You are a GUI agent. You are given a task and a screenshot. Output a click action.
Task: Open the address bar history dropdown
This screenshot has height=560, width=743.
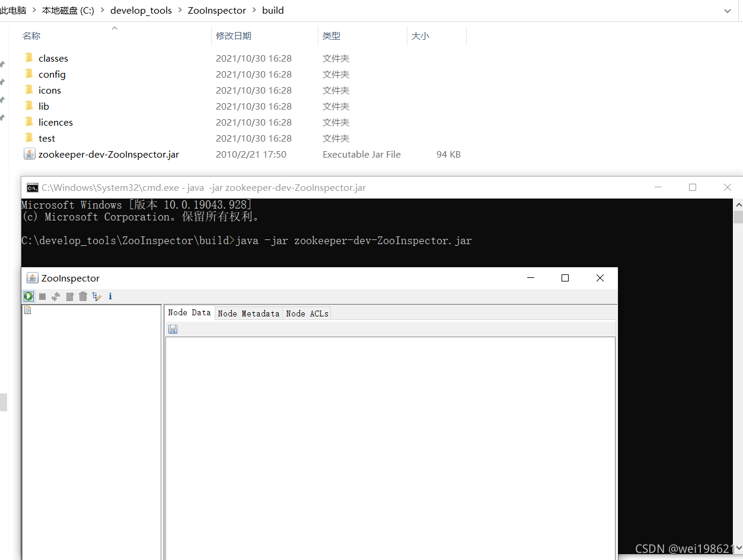pos(728,11)
